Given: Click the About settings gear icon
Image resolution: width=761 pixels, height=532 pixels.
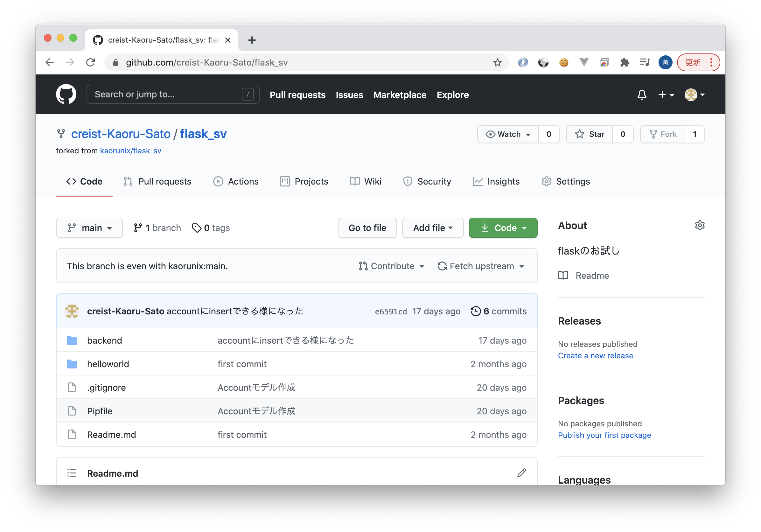Looking at the screenshot, I should [x=699, y=225].
